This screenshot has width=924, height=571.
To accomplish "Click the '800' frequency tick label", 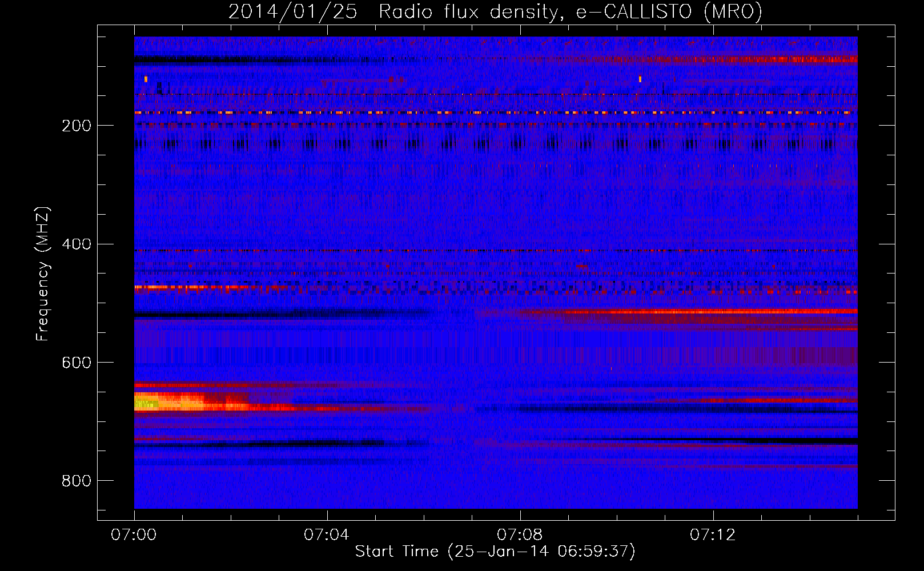I will click(x=77, y=481).
